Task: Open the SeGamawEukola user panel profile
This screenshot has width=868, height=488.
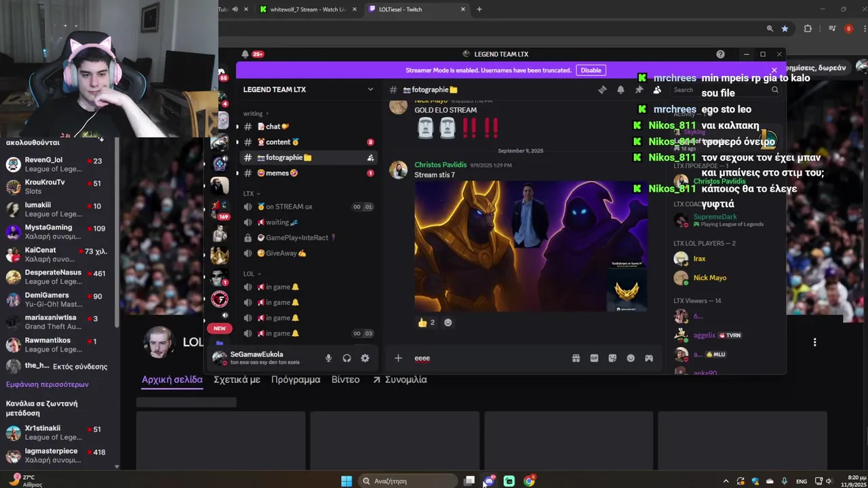Action: 264,358
